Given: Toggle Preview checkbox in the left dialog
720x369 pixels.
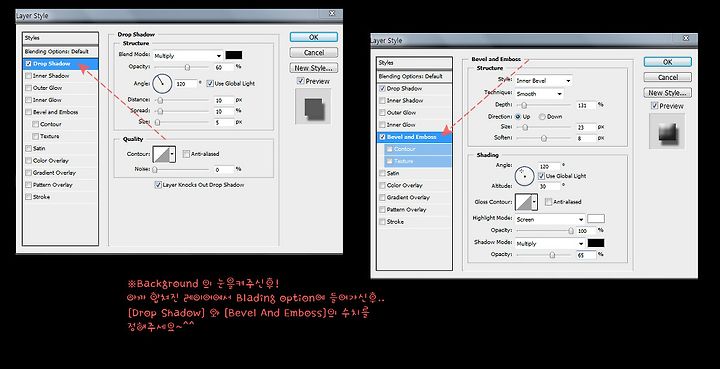Looking at the screenshot, I should click(x=300, y=81).
